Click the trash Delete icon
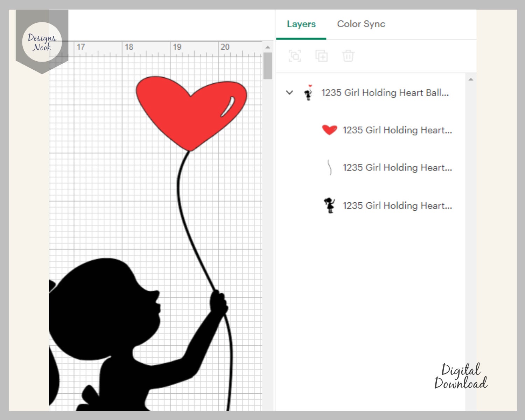This screenshot has height=420, width=525. [x=348, y=56]
